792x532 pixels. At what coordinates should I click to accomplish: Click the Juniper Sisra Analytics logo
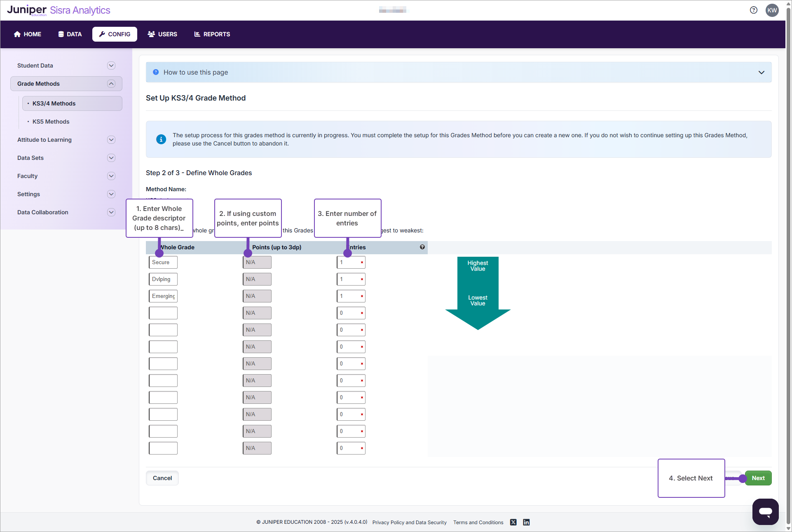pos(59,10)
